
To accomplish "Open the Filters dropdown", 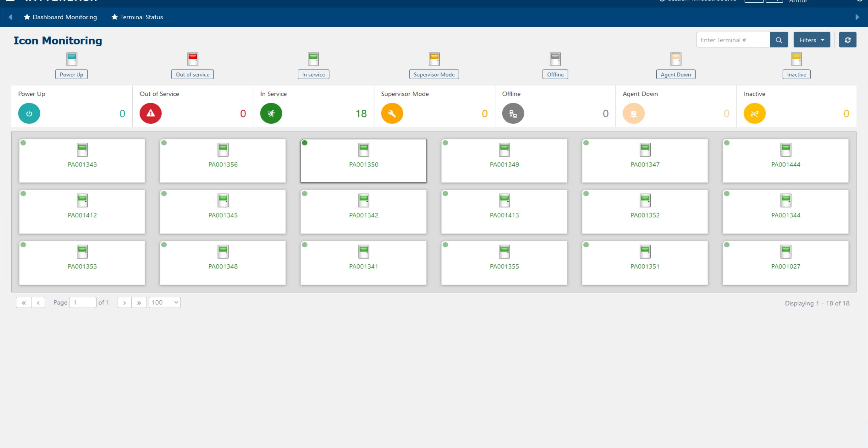I will pos(812,40).
